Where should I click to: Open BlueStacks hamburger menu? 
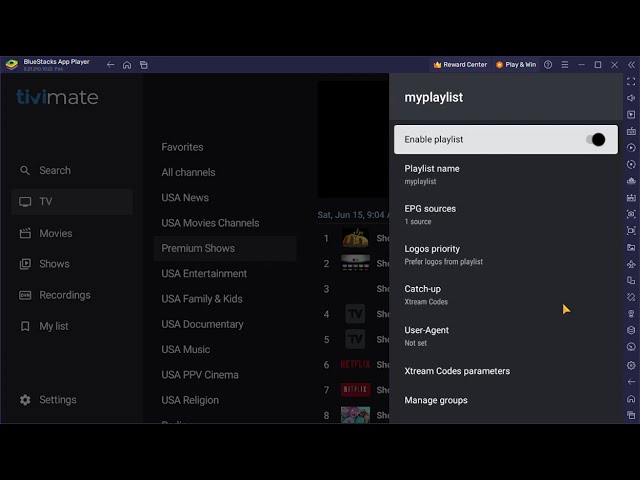click(565, 64)
